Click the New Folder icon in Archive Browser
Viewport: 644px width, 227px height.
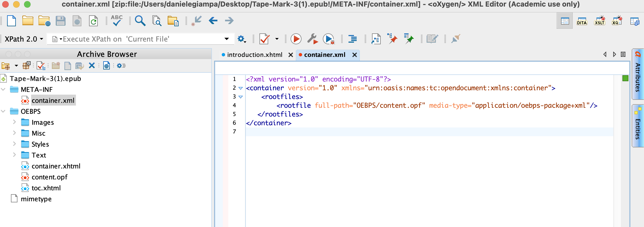(56, 66)
